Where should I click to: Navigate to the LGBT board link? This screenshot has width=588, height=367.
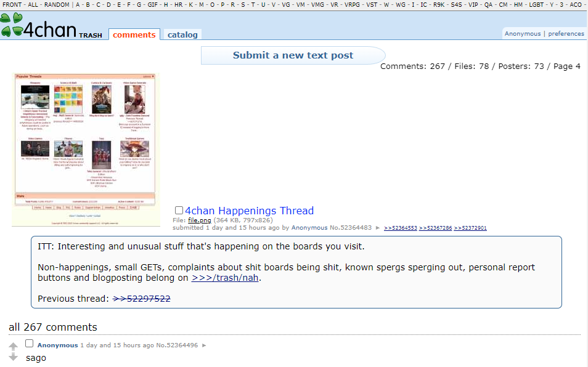pyautogui.click(x=536, y=5)
